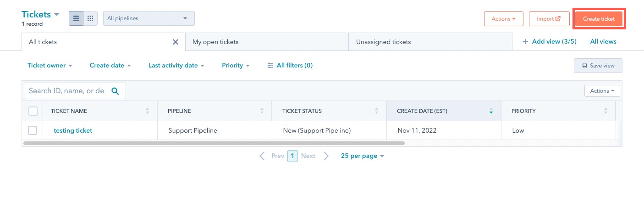The width and height of the screenshot is (644, 207).
Task: Open the 25 per page dropdown
Action: pos(362,156)
